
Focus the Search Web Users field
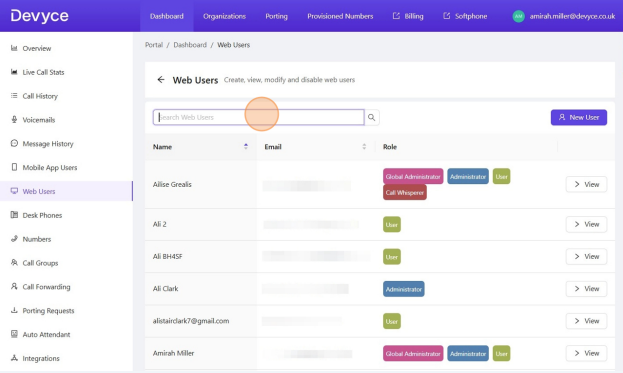click(x=258, y=117)
